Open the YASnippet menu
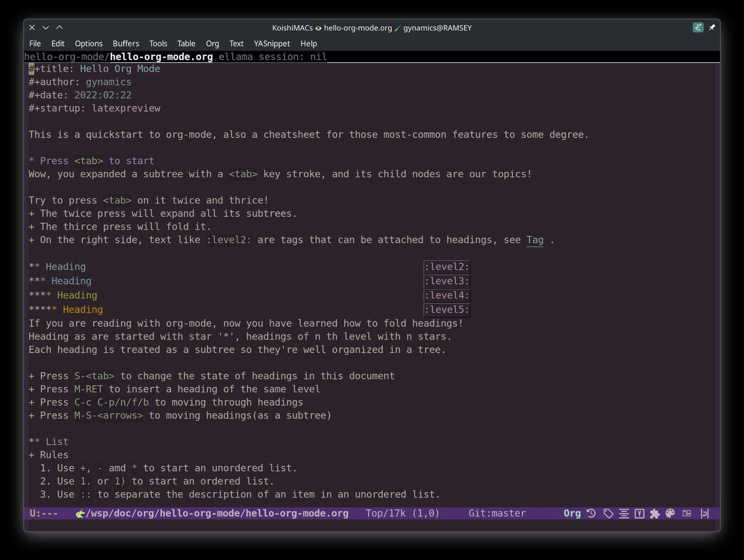Screen dimensions: 744x560 (272, 43)
